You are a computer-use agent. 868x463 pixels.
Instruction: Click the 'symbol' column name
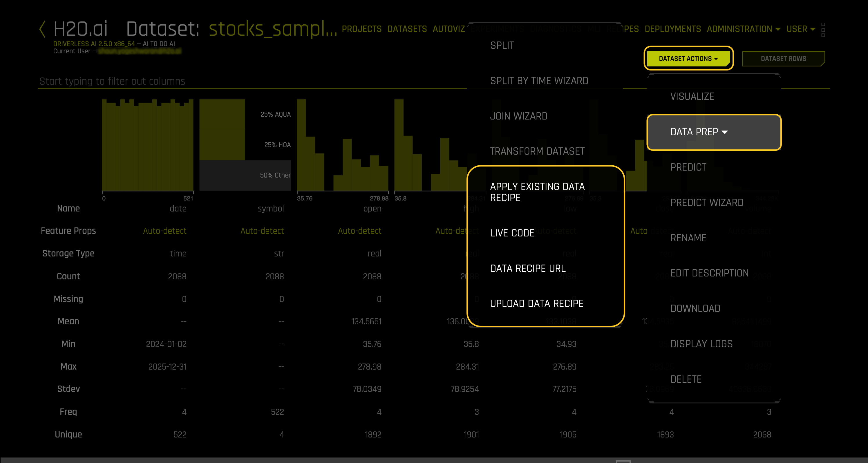point(271,209)
